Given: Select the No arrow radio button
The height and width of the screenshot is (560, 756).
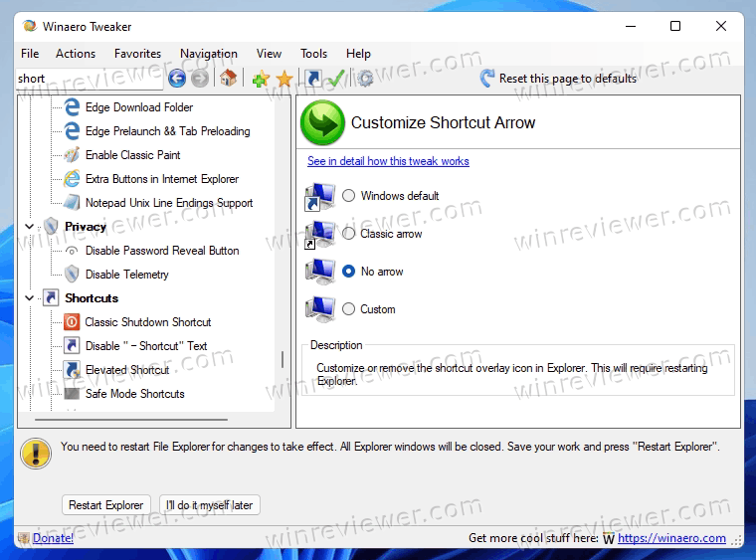Looking at the screenshot, I should (348, 272).
